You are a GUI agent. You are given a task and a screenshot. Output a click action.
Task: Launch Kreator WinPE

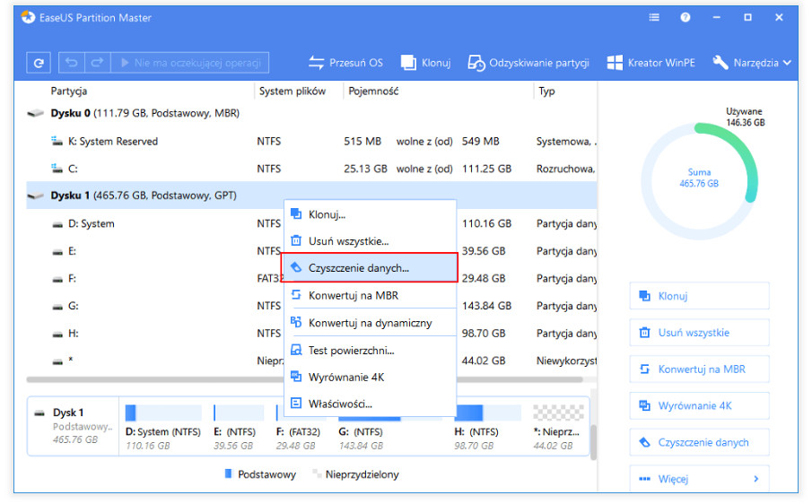click(x=651, y=63)
